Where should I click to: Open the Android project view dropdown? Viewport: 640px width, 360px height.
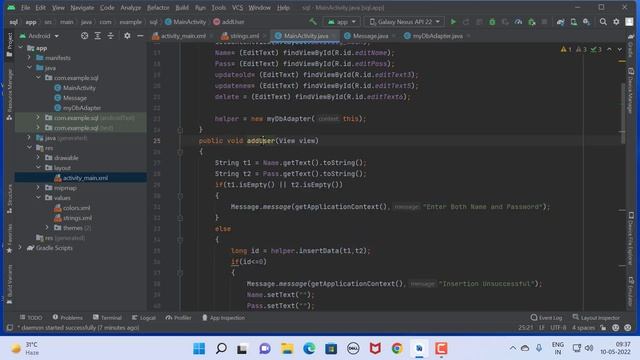(39, 36)
